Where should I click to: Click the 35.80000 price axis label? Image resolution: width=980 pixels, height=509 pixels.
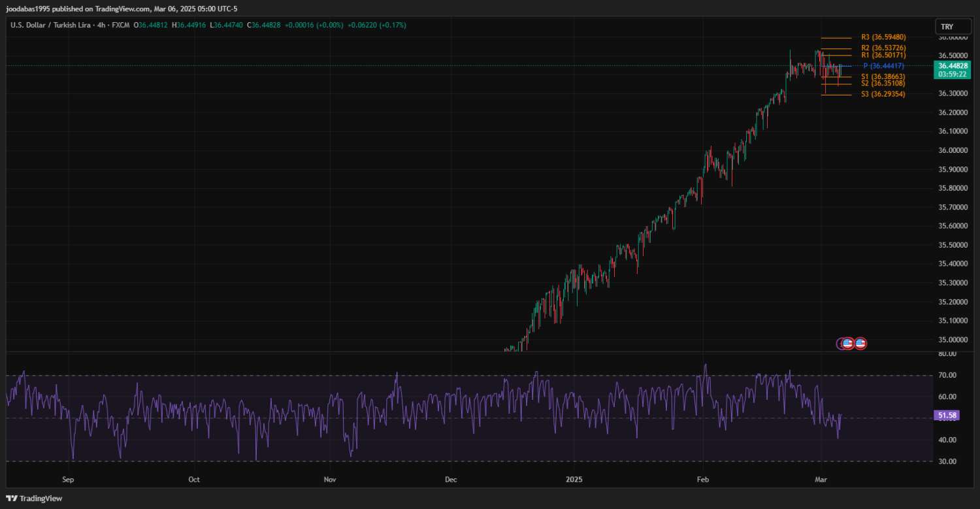pyautogui.click(x=953, y=188)
